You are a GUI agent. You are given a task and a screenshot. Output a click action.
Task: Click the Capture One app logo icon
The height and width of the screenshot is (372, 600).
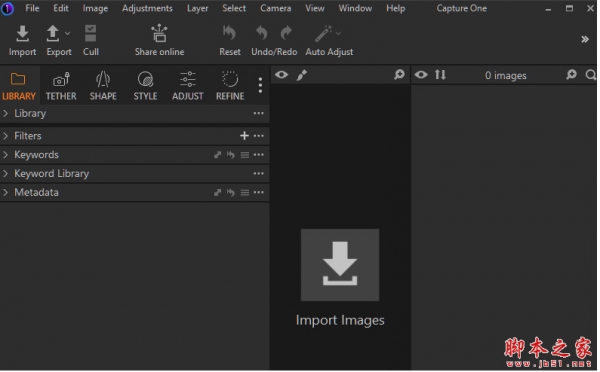[7, 8]
